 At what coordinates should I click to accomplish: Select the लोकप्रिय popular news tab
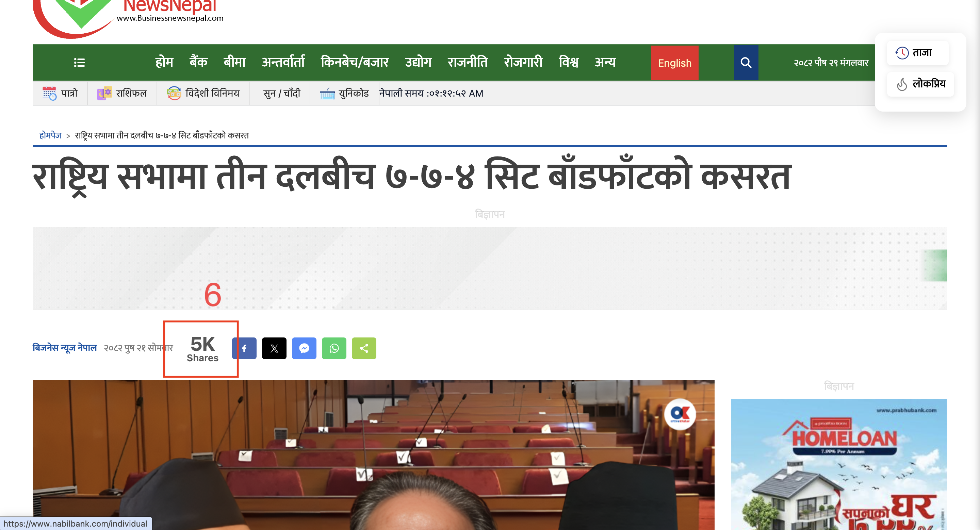click(x=920, y=84)
